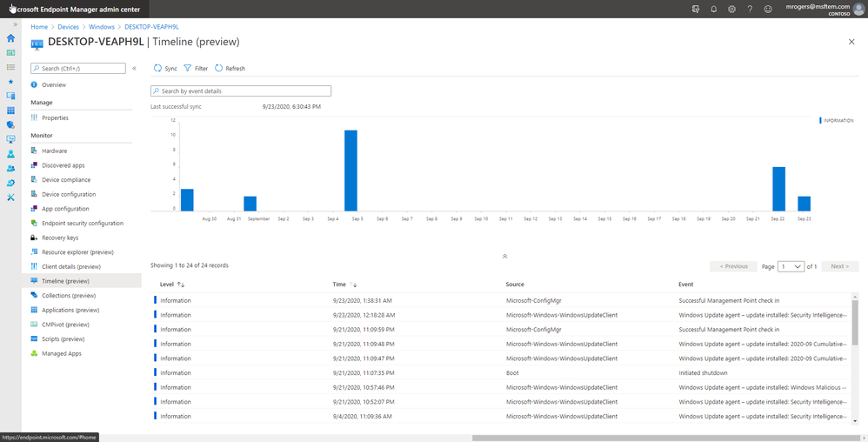Open Endpoint security configuration
The height and width of the screenshot is (442, 868).
(x=82, y=224)
